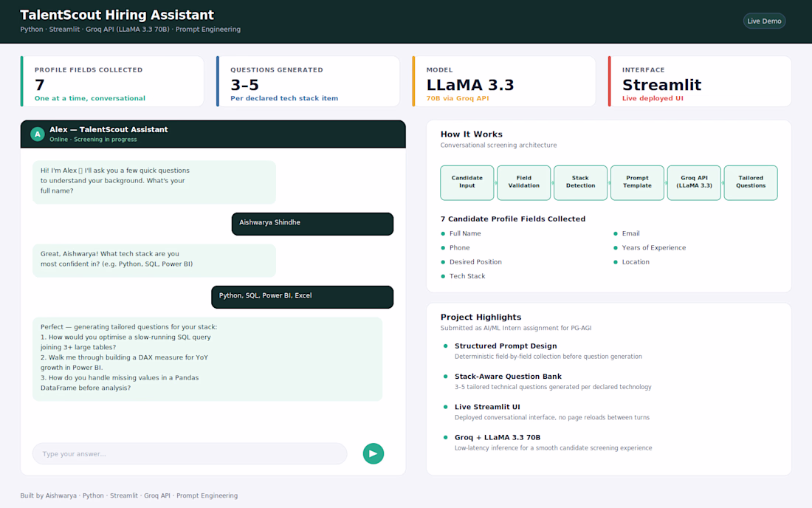Click the 'Full Name' profile field
The height and width of the screenshot is (508, 812).
point(465,233)
